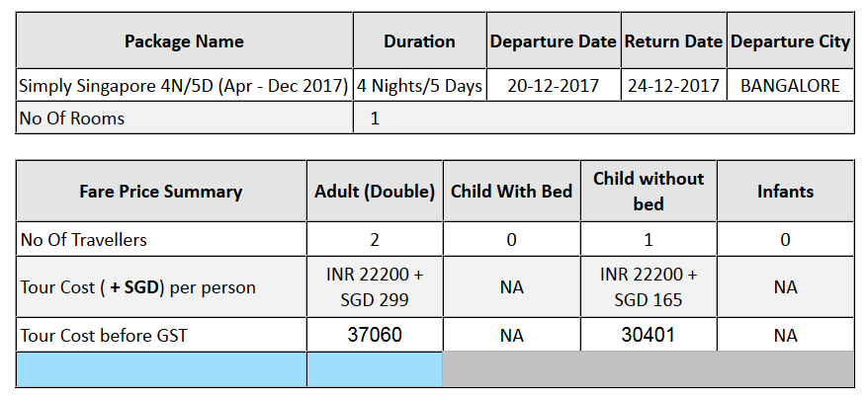Click the Child without bed header

pyautogui.click(x=649, y=191)
